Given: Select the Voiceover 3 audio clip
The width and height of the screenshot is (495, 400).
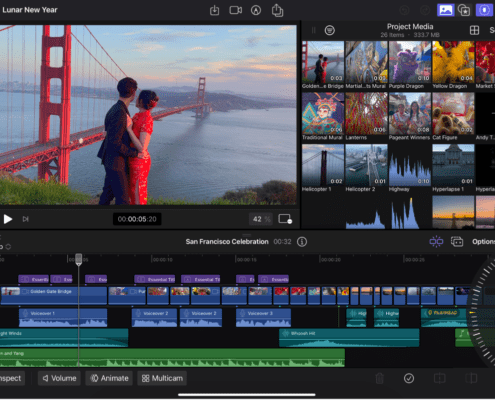Looking at the screenshot, I should pyautogui.click(x=263, y=318).
